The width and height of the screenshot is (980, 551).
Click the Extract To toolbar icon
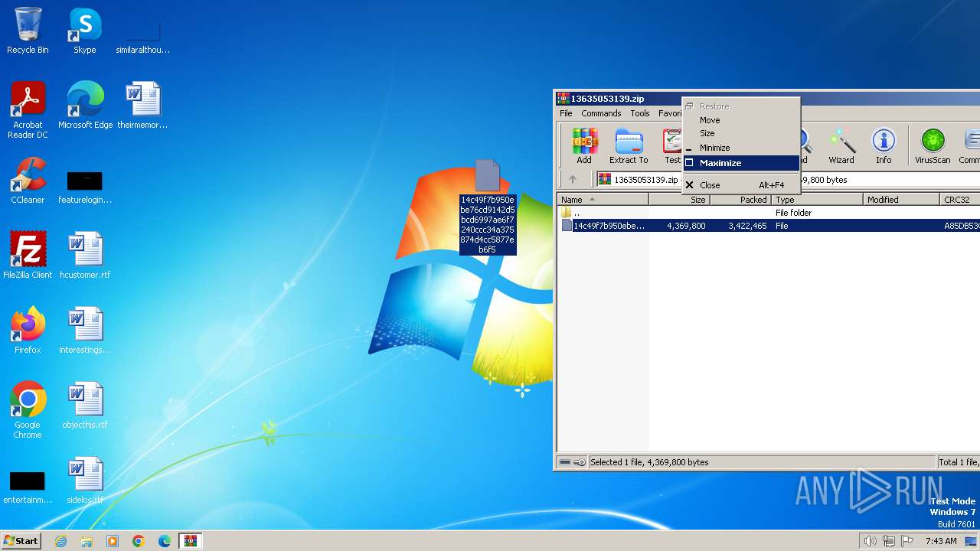(x=629, y=146)
